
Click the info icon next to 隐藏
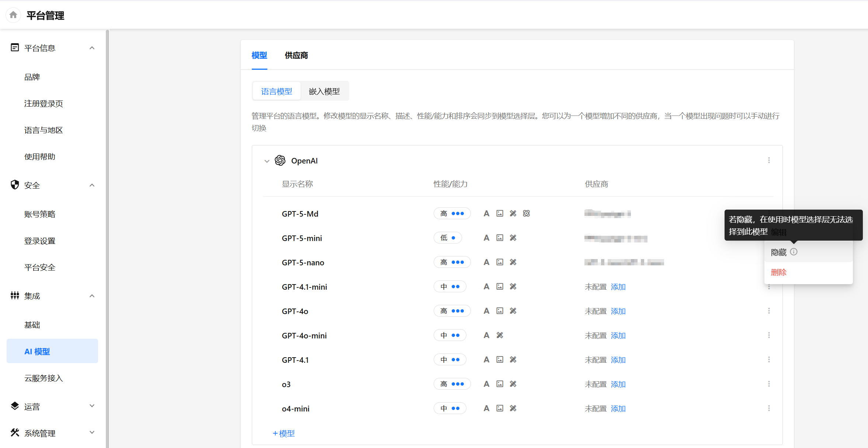coord(794,252)
